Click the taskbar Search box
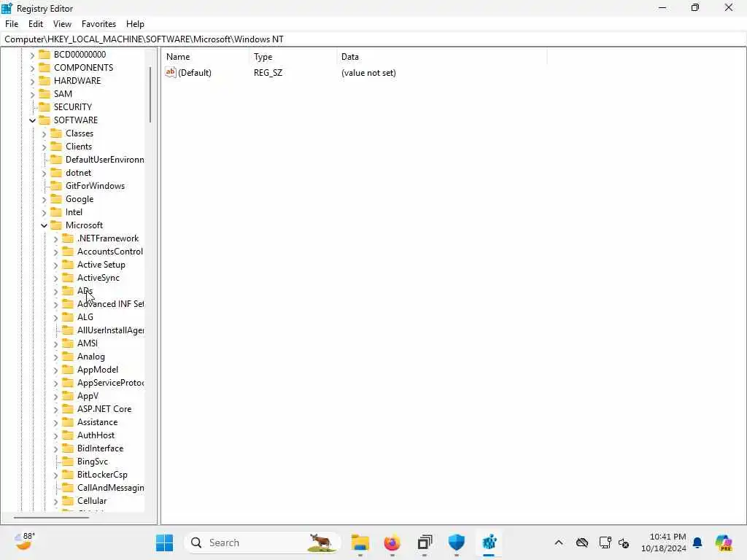Screen dimensions: 747x560 [x=263, y=542]
